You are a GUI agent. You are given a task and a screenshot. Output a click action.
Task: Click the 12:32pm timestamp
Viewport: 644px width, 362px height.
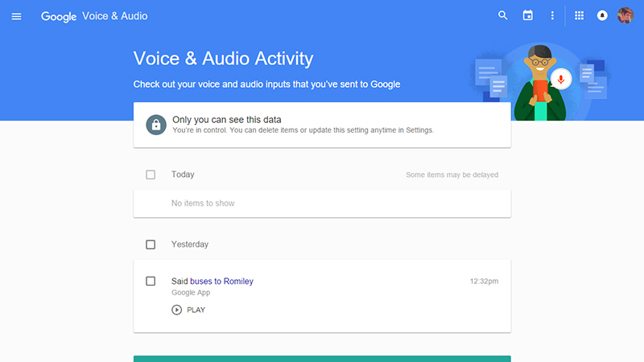click(485, 281)
